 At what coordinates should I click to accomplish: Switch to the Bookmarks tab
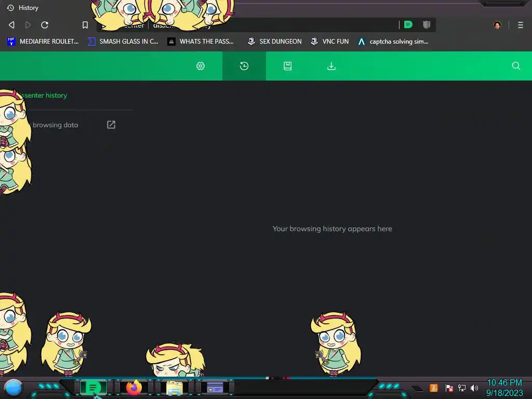click(288, 66)
